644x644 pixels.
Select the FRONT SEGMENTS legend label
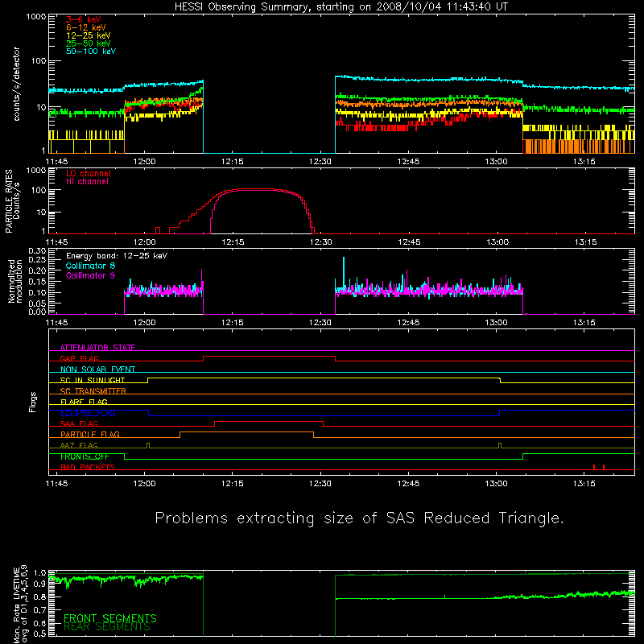click(110, 618)
